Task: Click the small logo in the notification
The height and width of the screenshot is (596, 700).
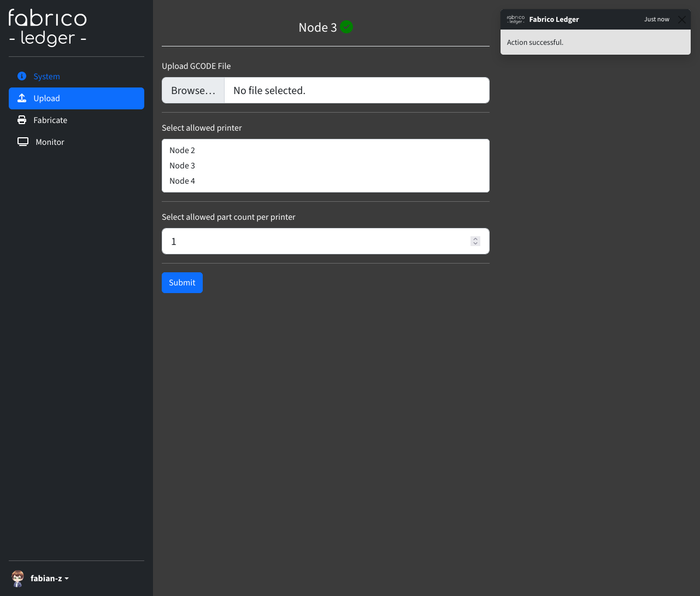Action: 516,19
